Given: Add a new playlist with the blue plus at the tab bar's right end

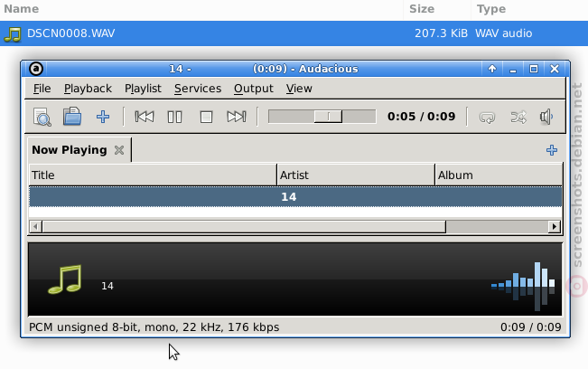Looking at the screenshot, I should pyautogui.click(x=552, y=150).
